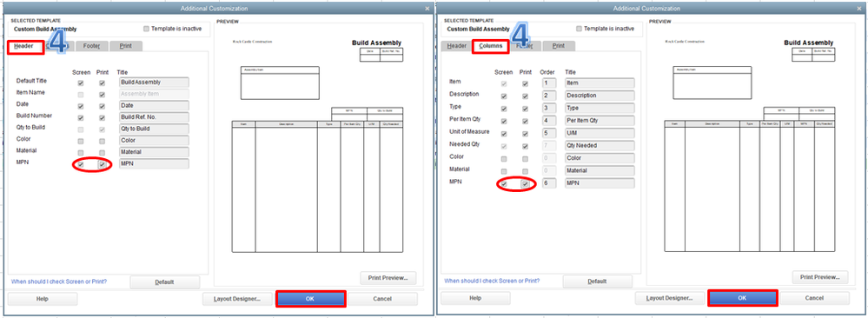Toggle Unit of Measure Screen checkbox
Screen dimensions: 868x318
pyautogui.click(x=504, y=134)
